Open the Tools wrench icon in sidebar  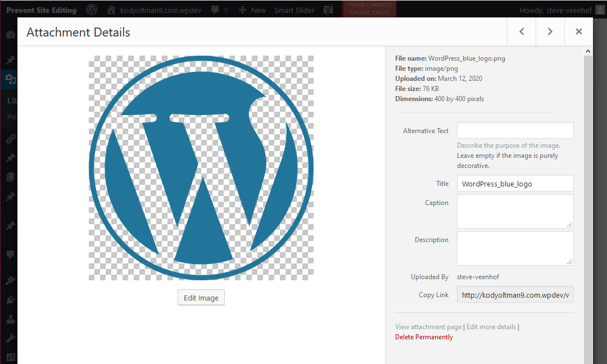click(x=11, y=339)
